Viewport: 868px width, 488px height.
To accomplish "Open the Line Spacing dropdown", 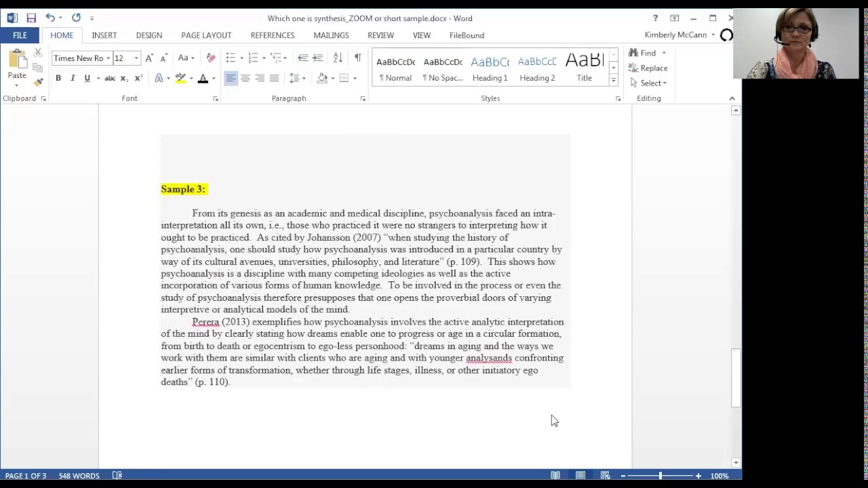I will (298, 79).
